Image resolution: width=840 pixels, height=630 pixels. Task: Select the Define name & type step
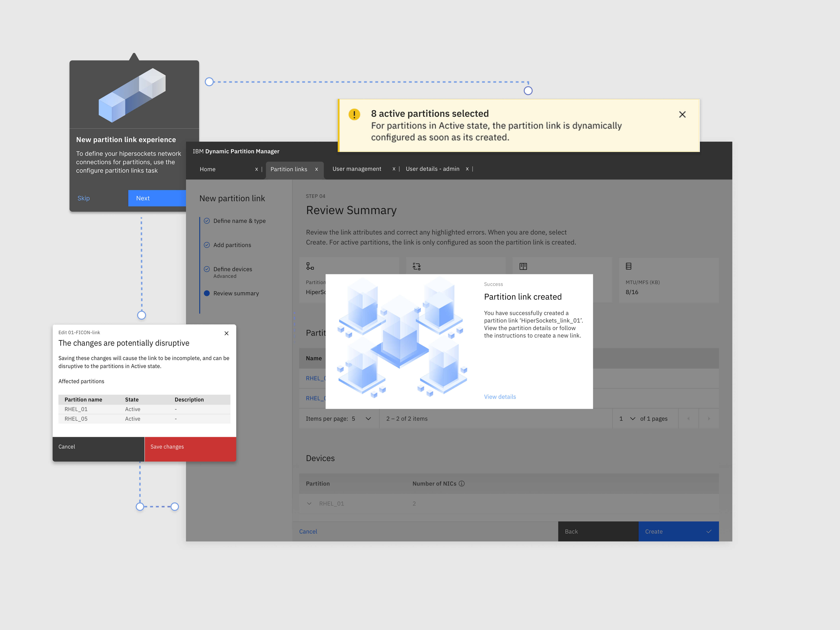coord(235,221)
